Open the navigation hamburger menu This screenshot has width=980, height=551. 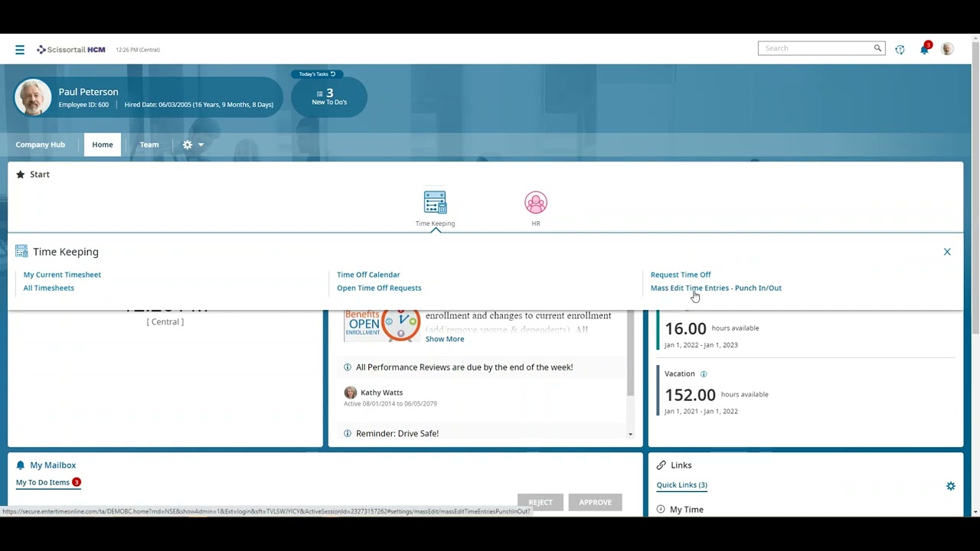[x=20, y=49]
